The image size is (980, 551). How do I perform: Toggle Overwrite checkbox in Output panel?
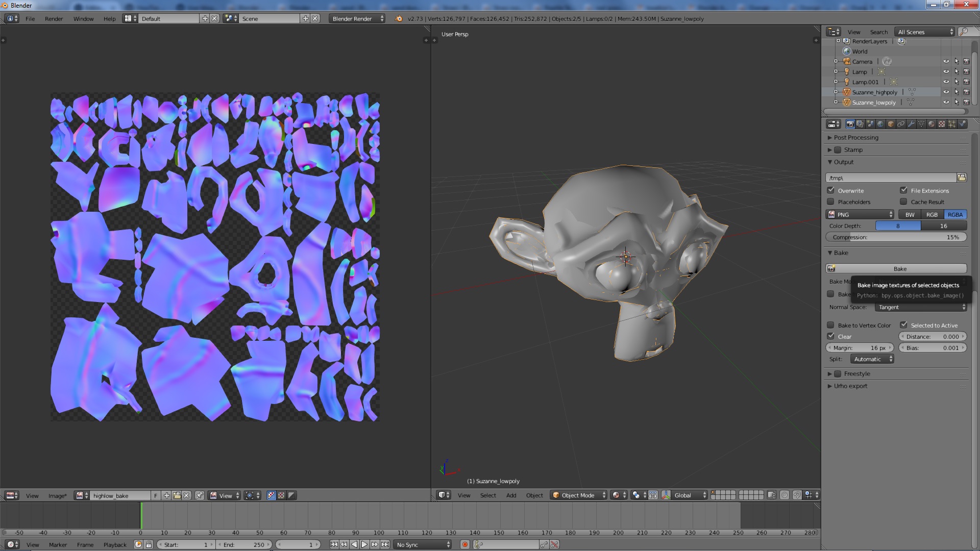[x=830, y=190]
